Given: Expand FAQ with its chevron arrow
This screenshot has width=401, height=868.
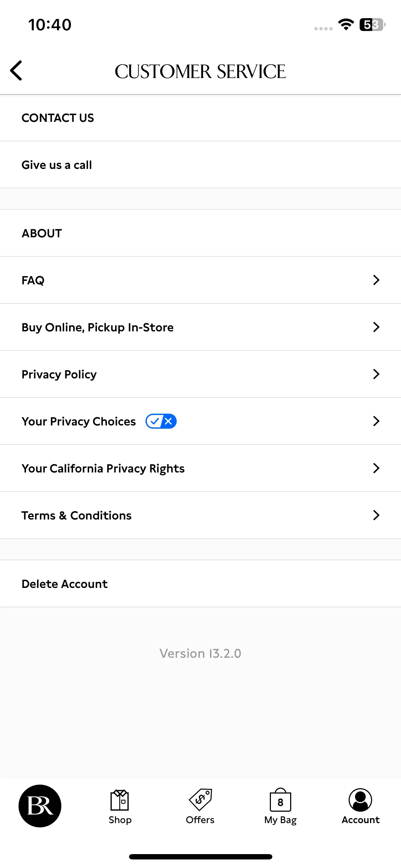Looking at the screenshot, I should [376, 280].
